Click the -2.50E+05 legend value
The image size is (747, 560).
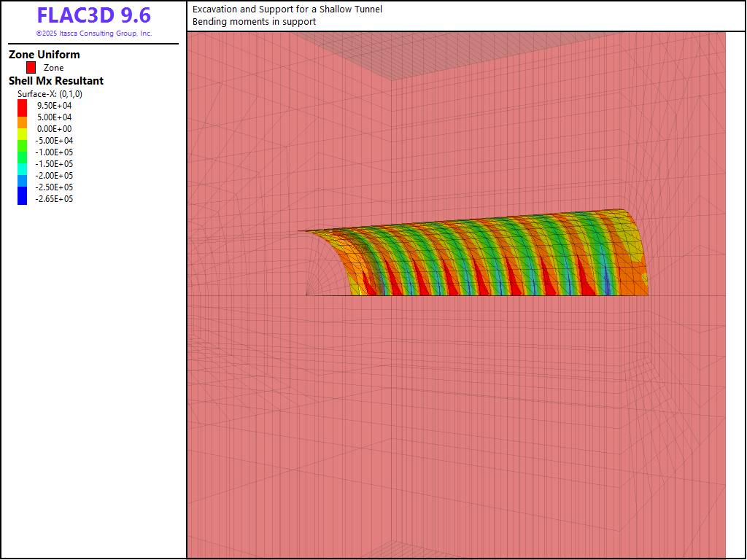(x=55, y=187)
